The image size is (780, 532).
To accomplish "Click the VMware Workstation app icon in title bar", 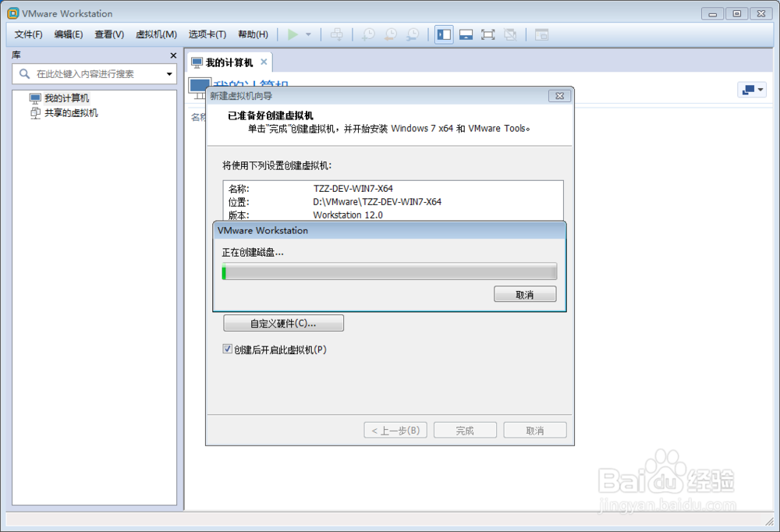I will click(x=13, y=13).
